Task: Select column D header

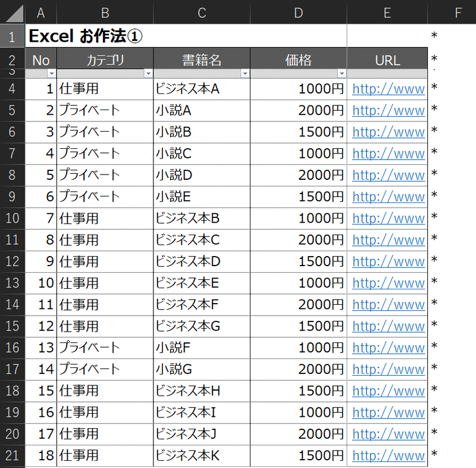Action: (299, 13)
